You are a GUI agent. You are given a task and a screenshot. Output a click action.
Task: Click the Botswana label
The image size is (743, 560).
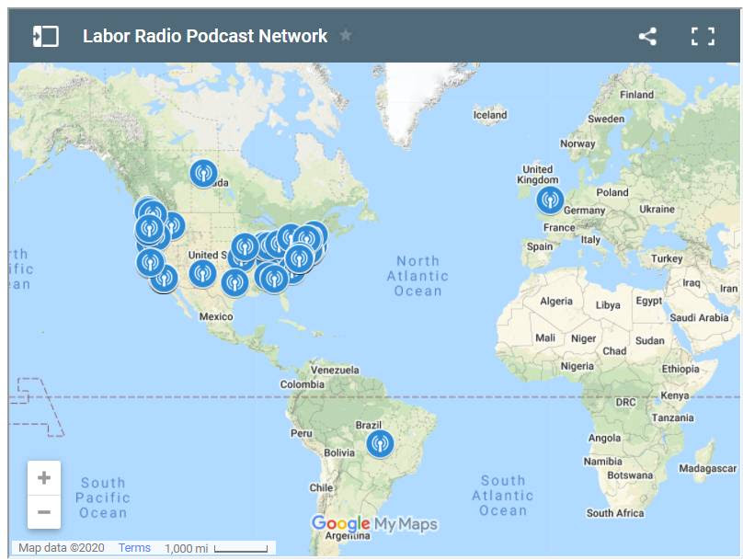(630, 475)
